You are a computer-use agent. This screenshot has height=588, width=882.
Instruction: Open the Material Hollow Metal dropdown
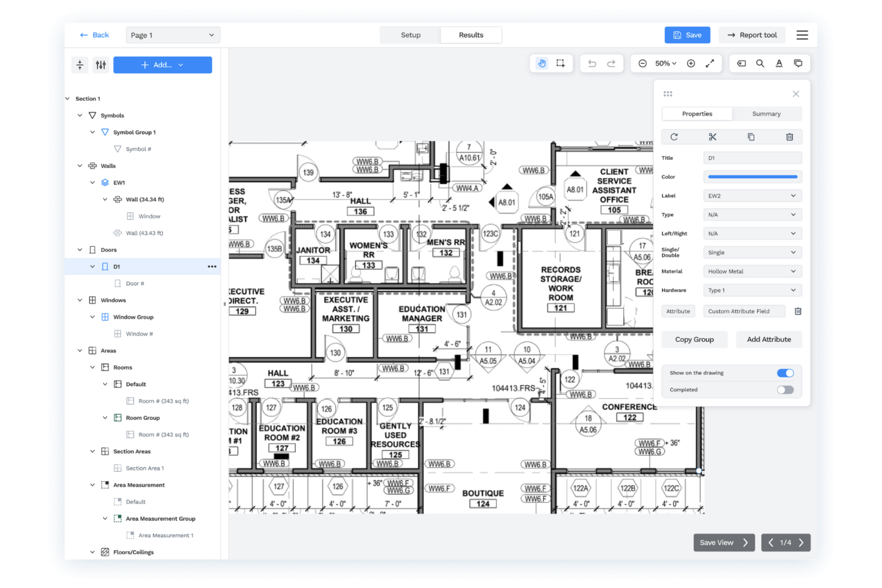[753, 272]
